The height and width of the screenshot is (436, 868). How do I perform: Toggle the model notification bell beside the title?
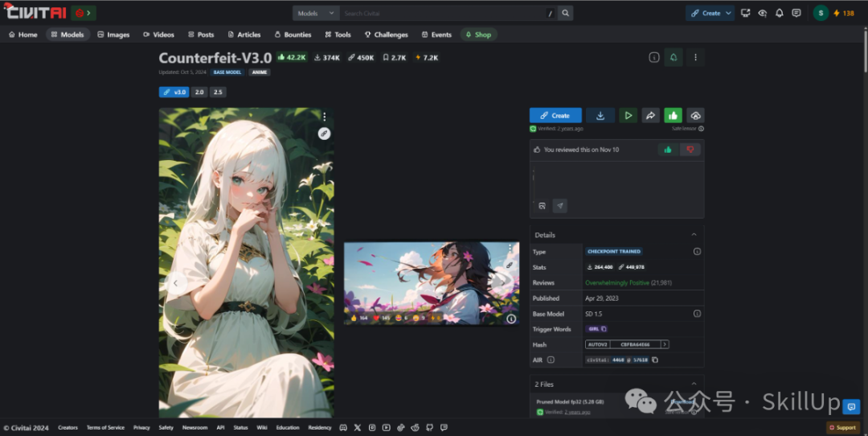click(x=674, y=57)
